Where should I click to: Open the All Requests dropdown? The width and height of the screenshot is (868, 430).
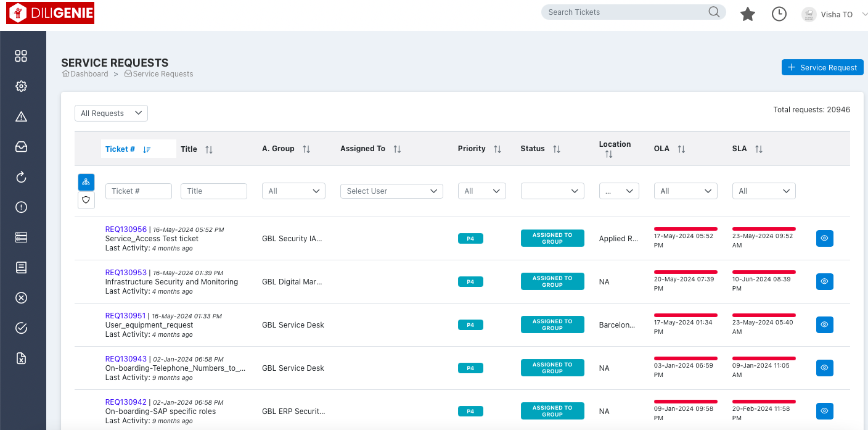tap(111, 113)
